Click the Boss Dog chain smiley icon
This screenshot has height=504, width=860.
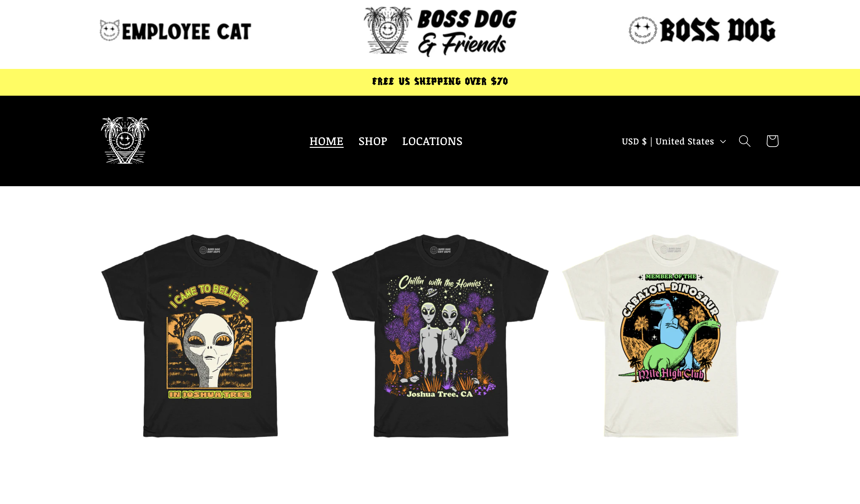click(643, 30)
